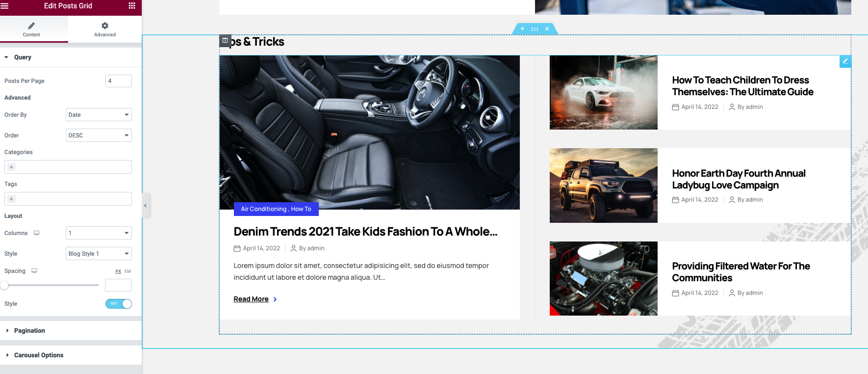The width and height of the screenshot is (868, 374).
Task: Click the Spacing slider handle
Action: (4, 285)
